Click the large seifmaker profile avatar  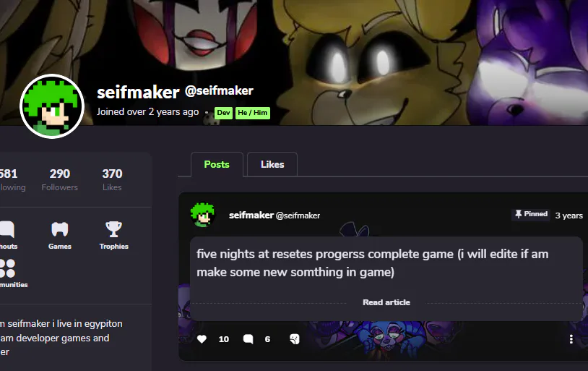click(52, 106)
